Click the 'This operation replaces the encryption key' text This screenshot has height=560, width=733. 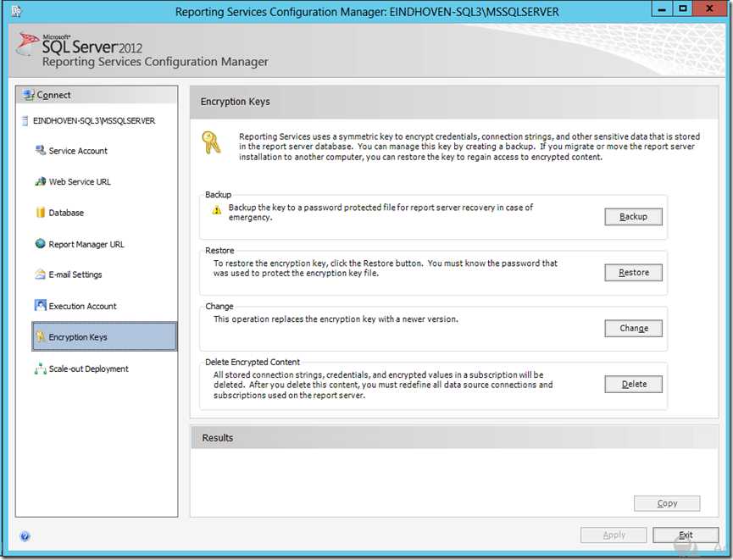pyautogui.click(x=336, y=319)
